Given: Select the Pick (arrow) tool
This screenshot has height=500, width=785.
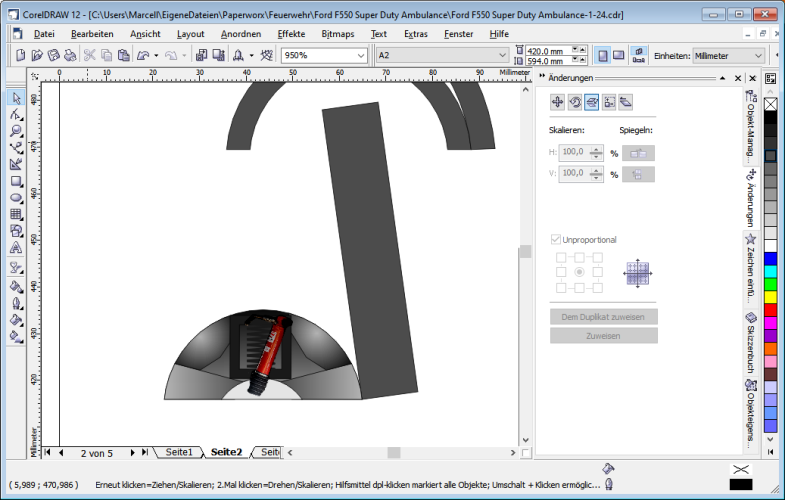Looking at the screenshot, I should pos(16,98).
